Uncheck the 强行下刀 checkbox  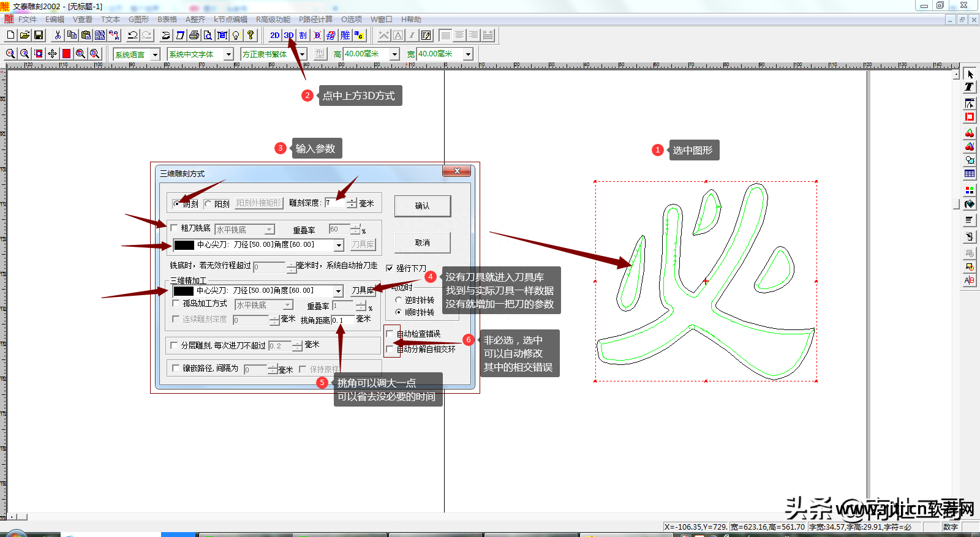[390, 268]
